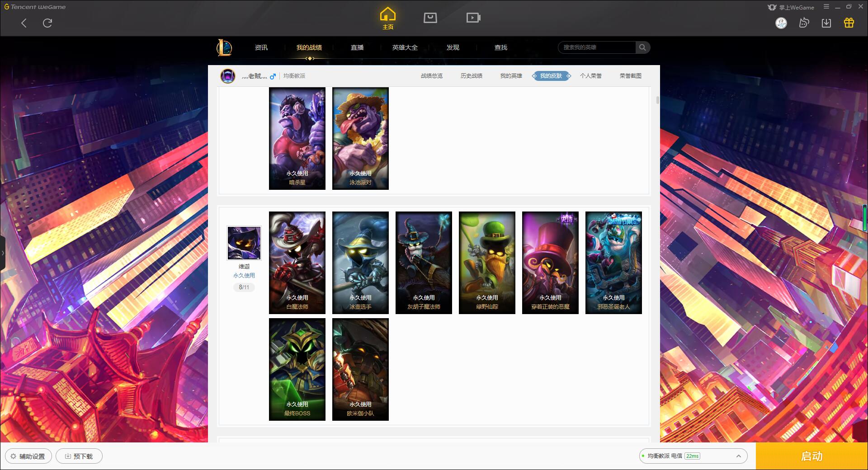
Task: Click the gear icon in 辅助设置
Action: [13, 456]
